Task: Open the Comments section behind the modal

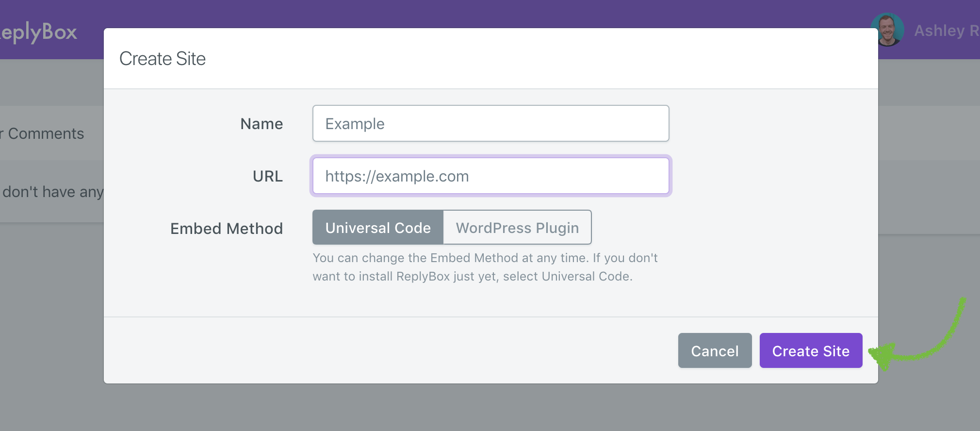Action: click(44, 133)
